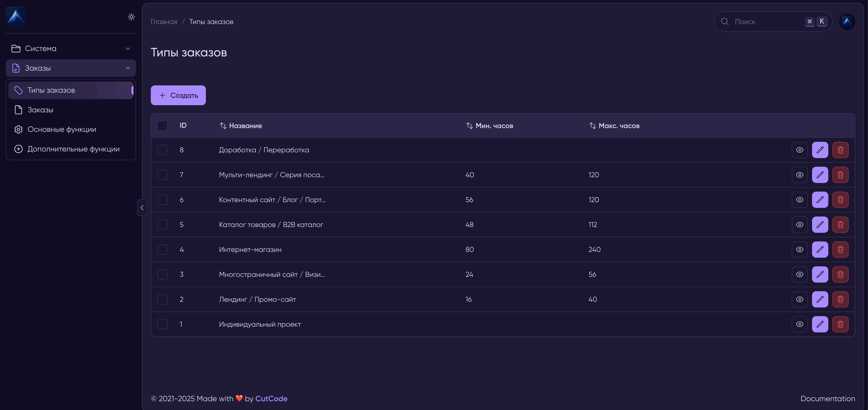Go to Дополнительные функции menu item
This screenshot has height=410, width=868.
73,149
